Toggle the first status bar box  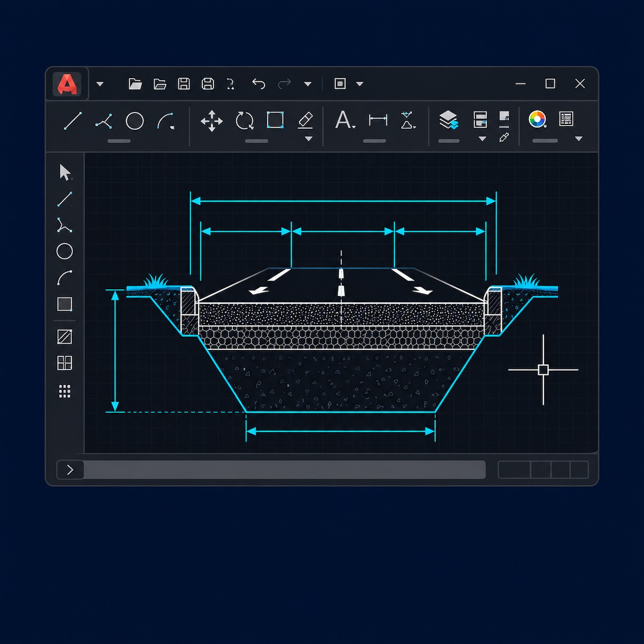[514, 470]
